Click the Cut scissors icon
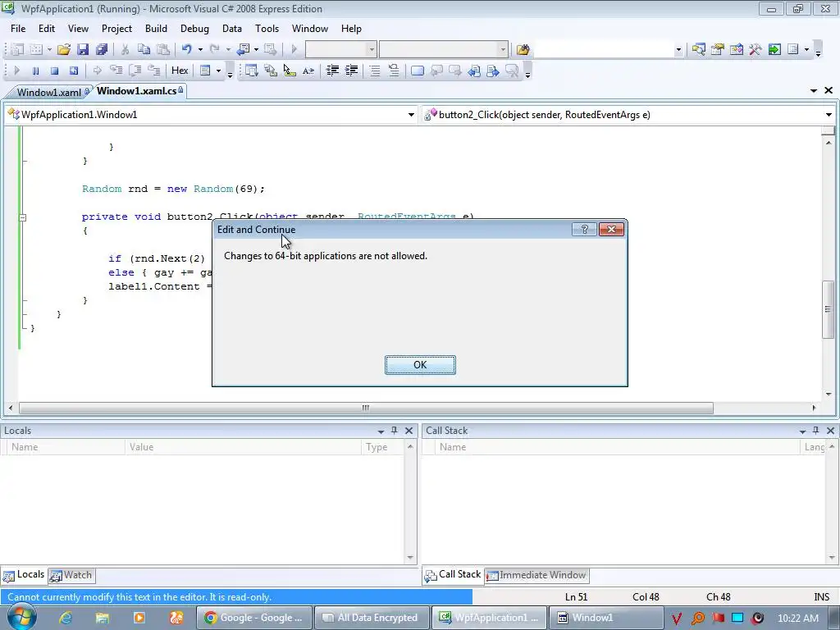Image resolution: width=840 pixels, height=630 pixels. (125, 50)
